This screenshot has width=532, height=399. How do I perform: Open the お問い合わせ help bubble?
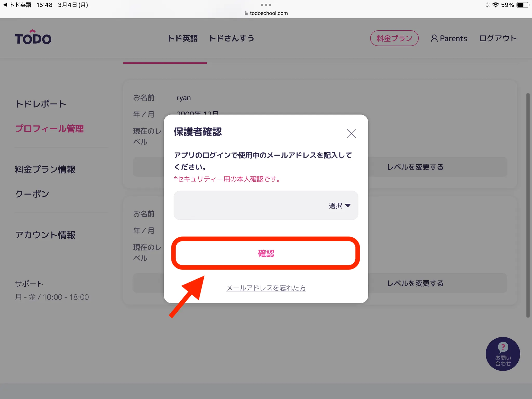[503, 354]
